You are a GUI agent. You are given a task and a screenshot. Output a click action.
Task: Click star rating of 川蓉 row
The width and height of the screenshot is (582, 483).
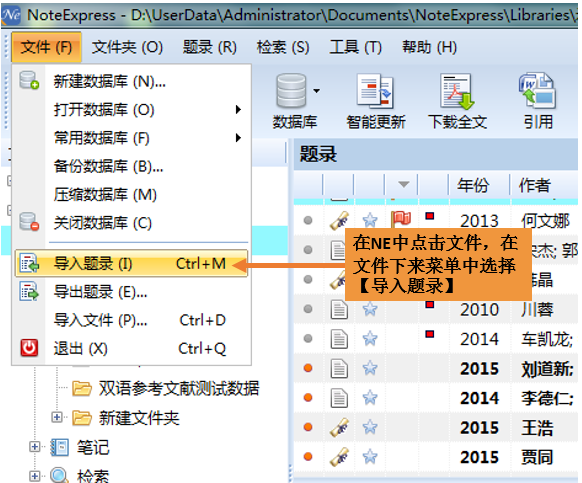click(370, 309)
